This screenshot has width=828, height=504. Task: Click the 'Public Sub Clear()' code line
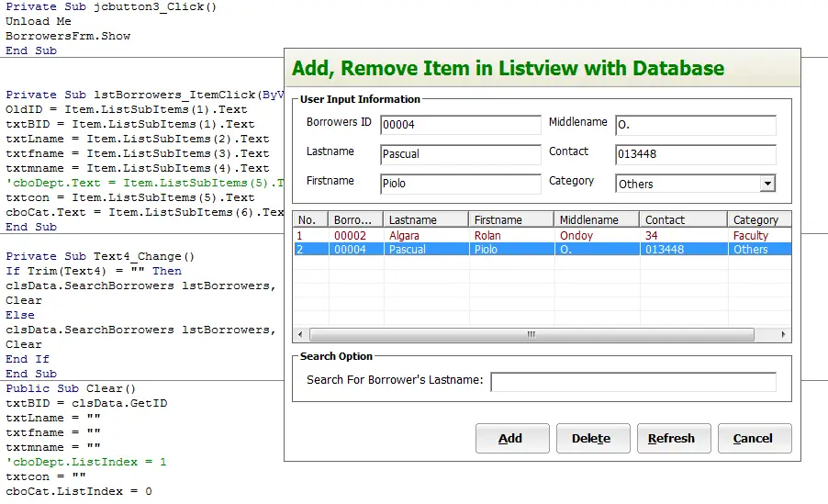pos(71,389)
